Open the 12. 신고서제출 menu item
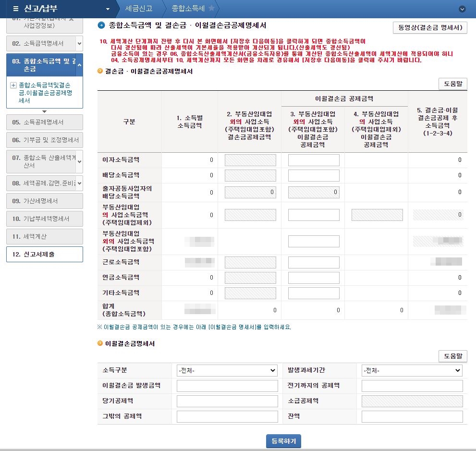 (44, 255)
